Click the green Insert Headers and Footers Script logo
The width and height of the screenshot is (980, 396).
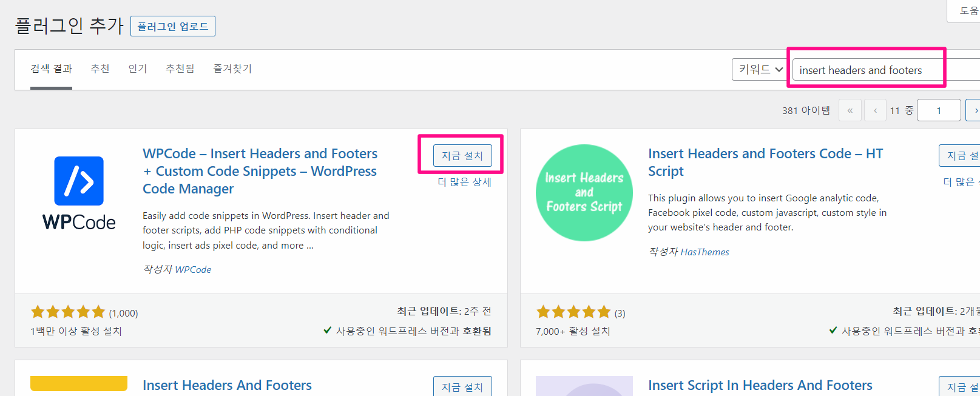[x=584, y=193]
